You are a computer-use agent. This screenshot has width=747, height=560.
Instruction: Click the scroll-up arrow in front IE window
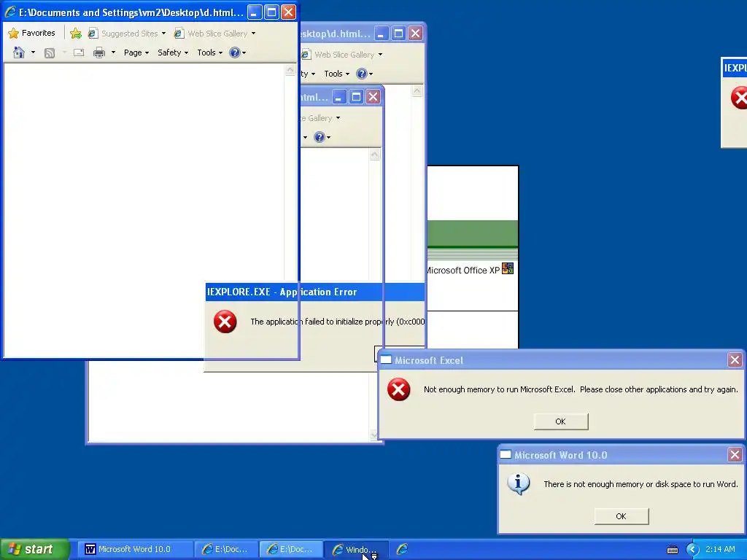(290, 71)
